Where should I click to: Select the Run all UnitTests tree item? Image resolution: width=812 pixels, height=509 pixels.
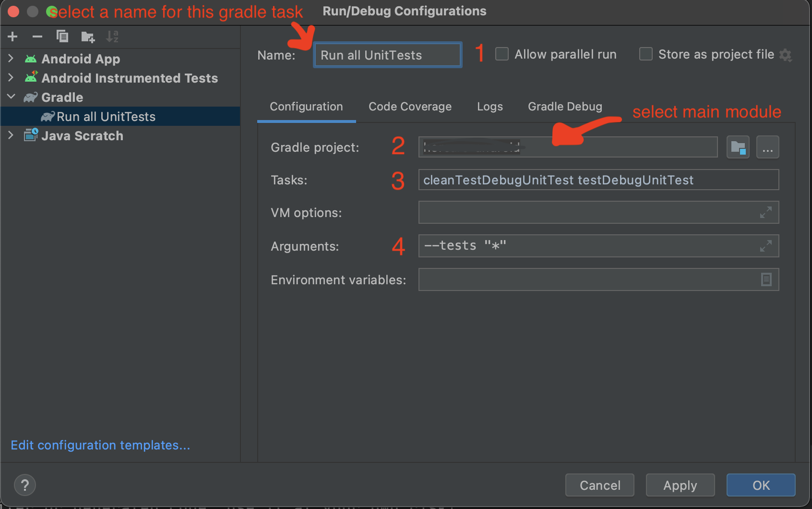click(106, 117)
